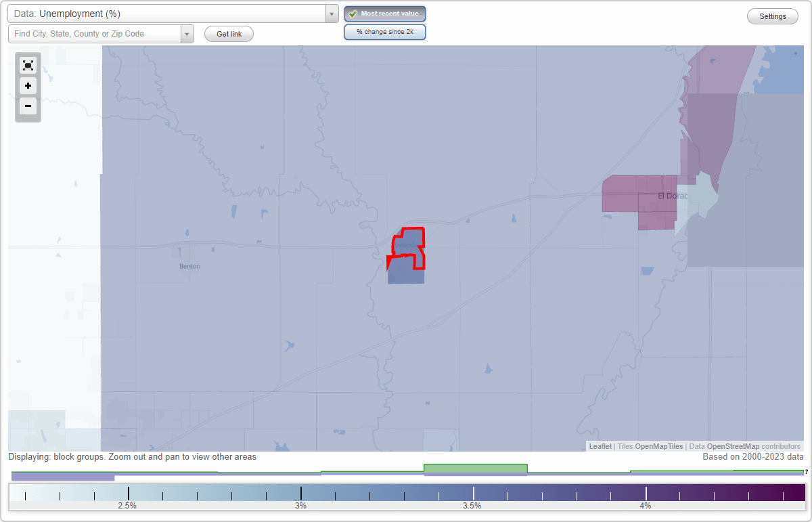The image size is (812, 522).
Task: Open the Settings panel
Action: click(772, 16)
